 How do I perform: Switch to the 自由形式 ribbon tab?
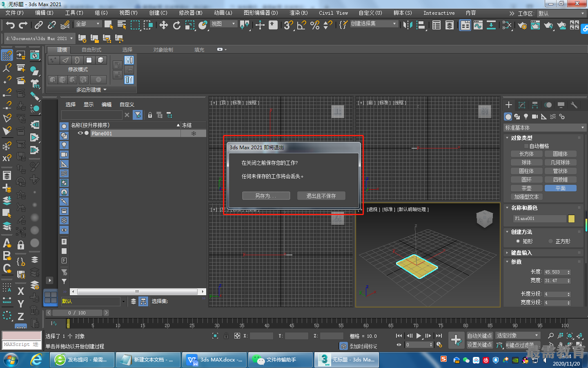(x=91, y=49)
